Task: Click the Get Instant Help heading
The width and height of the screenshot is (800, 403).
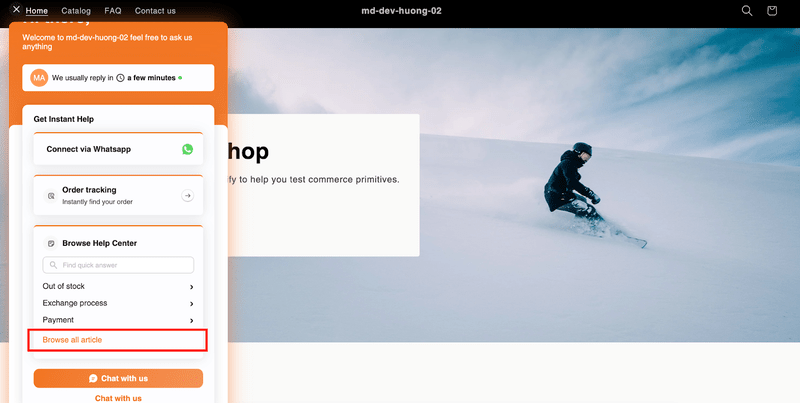Action: point(64,119)
